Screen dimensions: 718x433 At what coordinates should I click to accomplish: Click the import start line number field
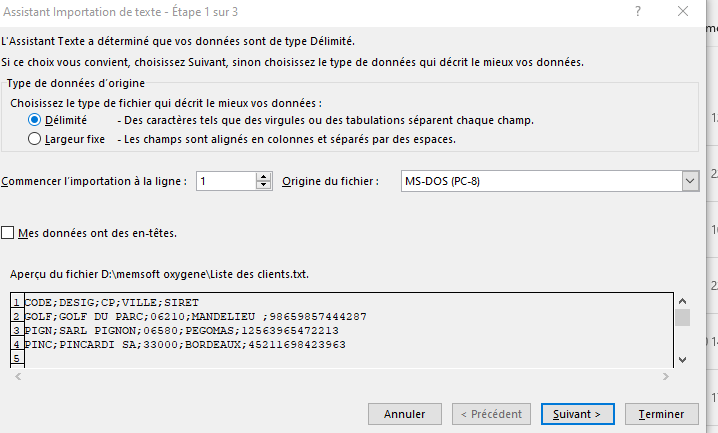pos(226,181)
